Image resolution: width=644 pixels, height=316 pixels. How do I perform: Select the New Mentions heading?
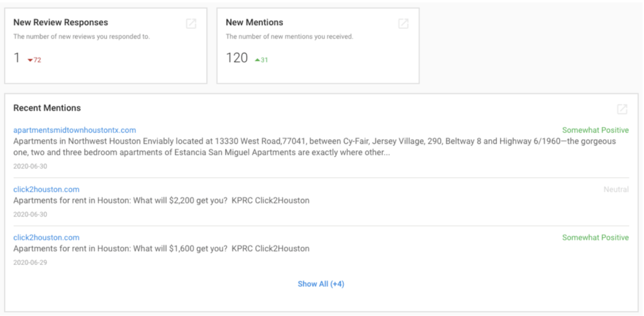[x=254, y=23]
